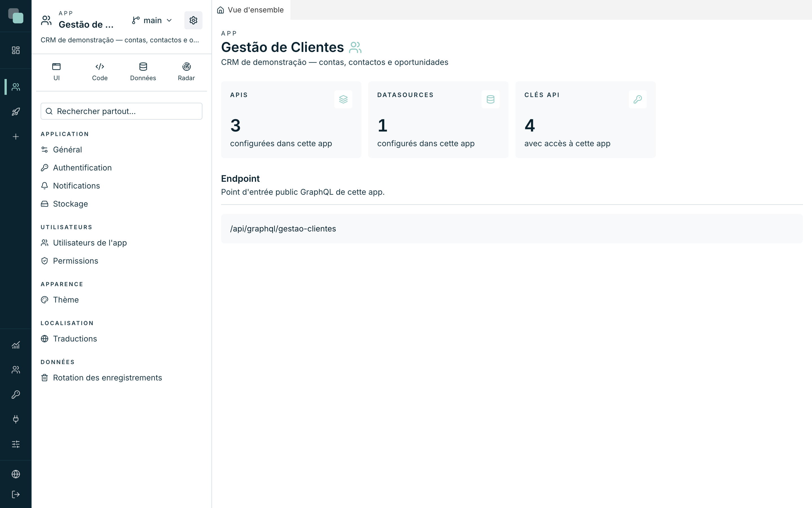Open the key icon in the left rail
This screenshot has width=812, height=508.
[16, 395]
